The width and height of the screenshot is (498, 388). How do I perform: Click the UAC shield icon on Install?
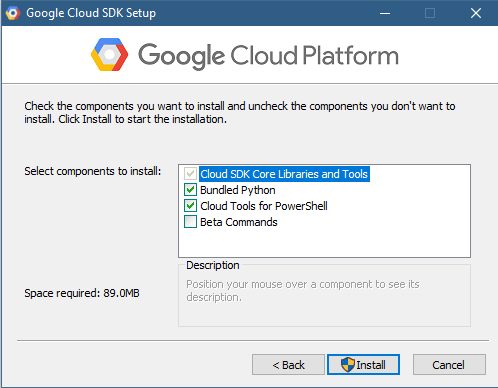tap(348, 365)
